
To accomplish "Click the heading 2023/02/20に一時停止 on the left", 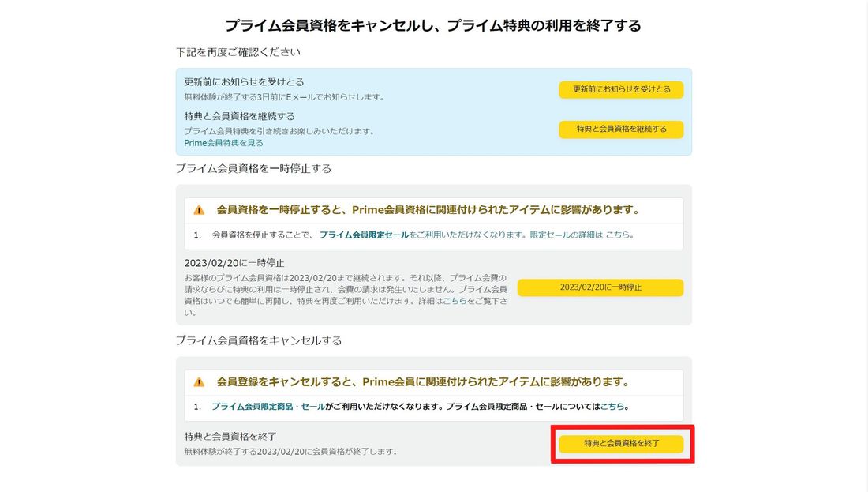I will coord(234,263).
